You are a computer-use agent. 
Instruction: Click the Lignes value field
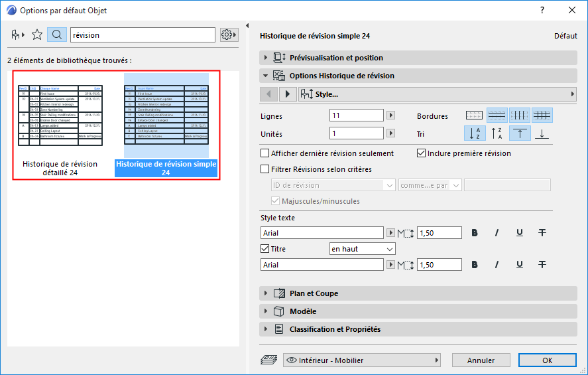tap(357, 115)
